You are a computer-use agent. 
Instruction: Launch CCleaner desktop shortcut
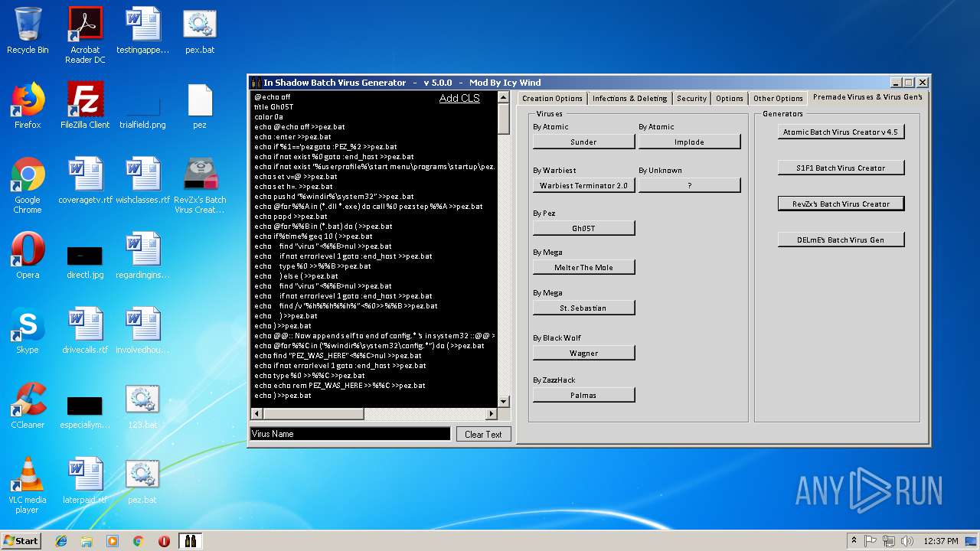coord(28,406)
